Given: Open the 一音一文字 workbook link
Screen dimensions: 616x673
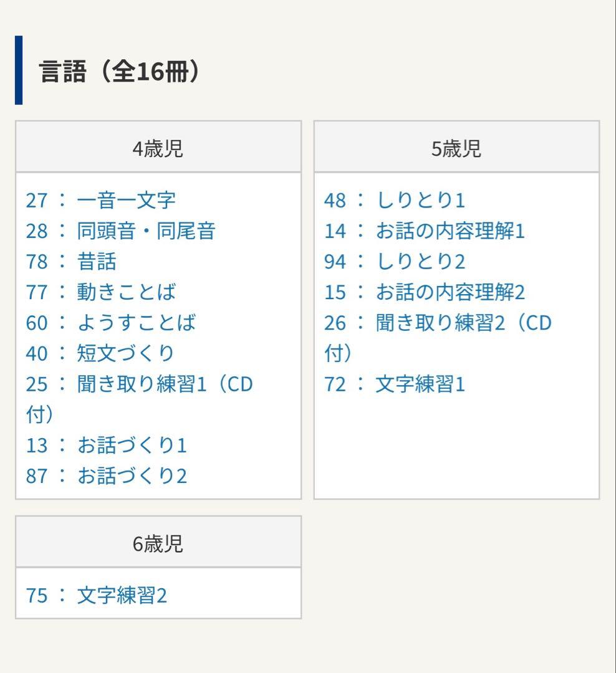Looking at the screenshot, I should (127, 201).
